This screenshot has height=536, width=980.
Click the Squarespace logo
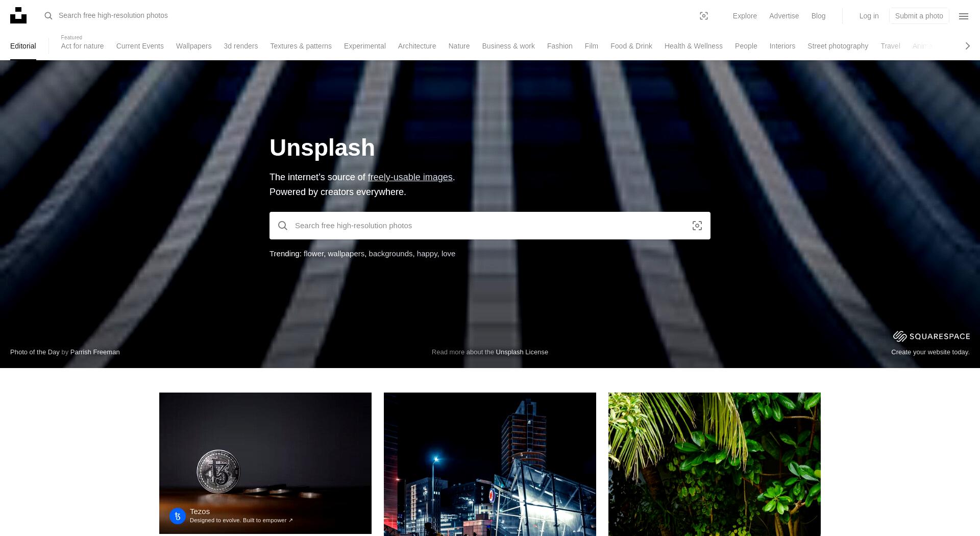[x=932, y=336]
